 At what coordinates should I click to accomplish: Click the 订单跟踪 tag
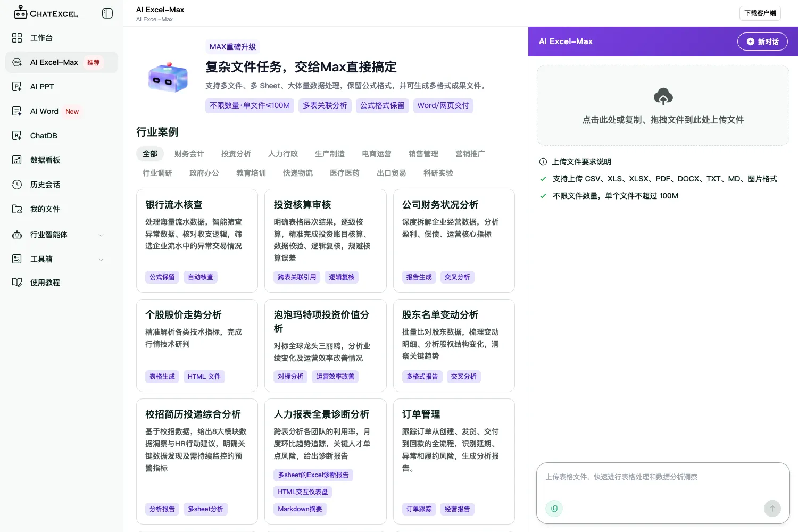point(419,509)
